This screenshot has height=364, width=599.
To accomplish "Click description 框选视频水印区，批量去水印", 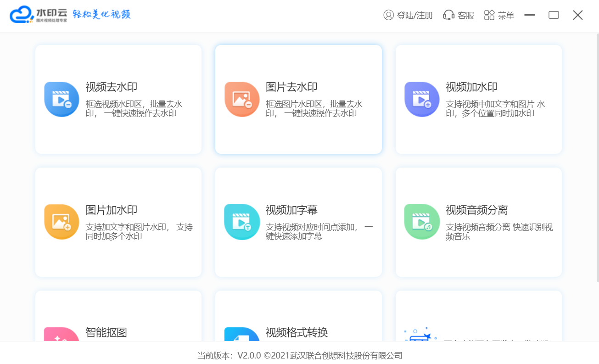I will tap(134, 109).
